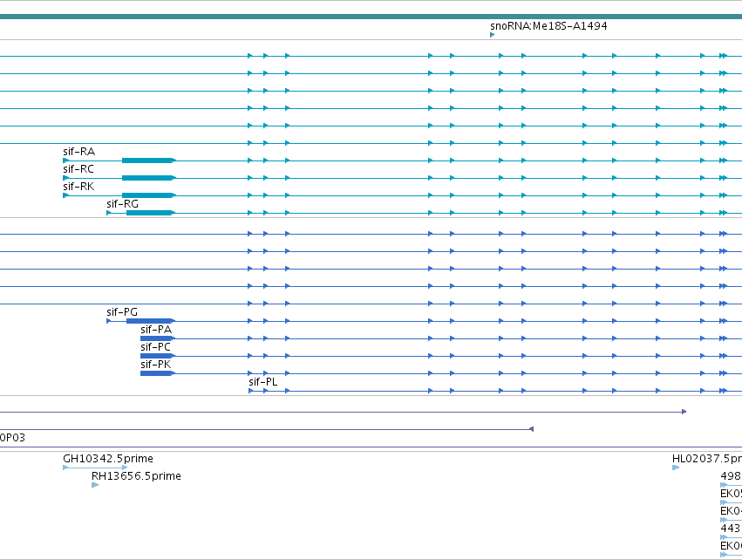Click the sif-RG thick exon block
The height and width of the screenshot is (560, 742).
click(149, 213)
